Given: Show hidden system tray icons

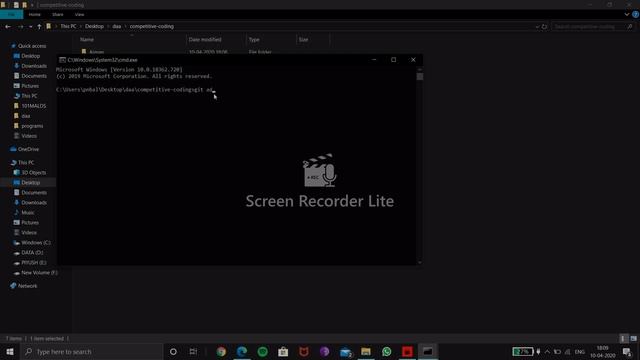Looking at the screenshot, I should coord(547,351).
